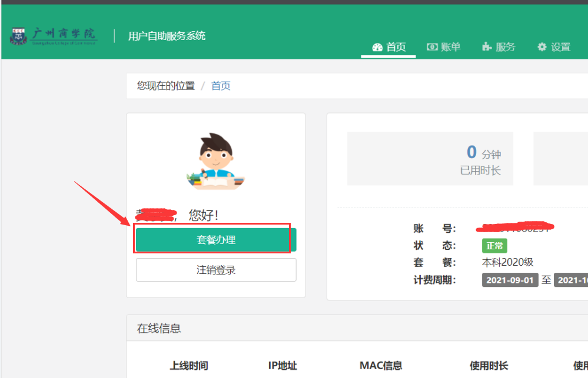
Task: Click the 本科2020级 package value
Action: (x=507, y=262)
